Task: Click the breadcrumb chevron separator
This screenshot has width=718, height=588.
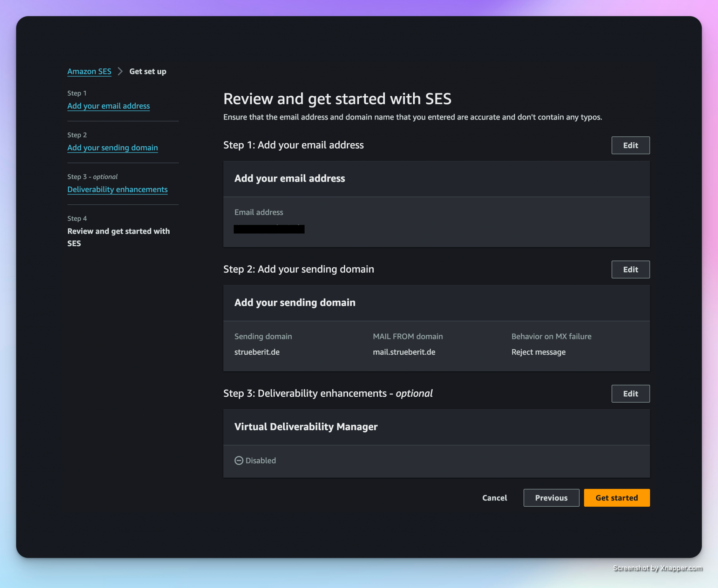Action: coord(120,71)
